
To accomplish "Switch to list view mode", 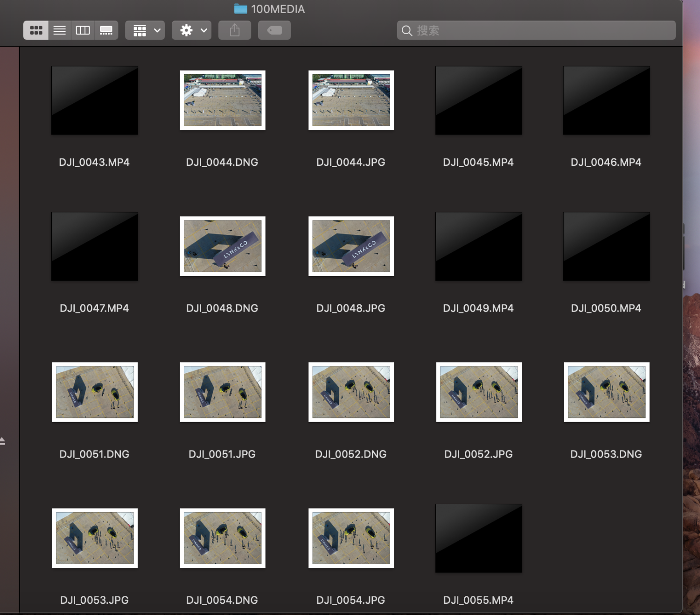I will [x=60, y=30].
